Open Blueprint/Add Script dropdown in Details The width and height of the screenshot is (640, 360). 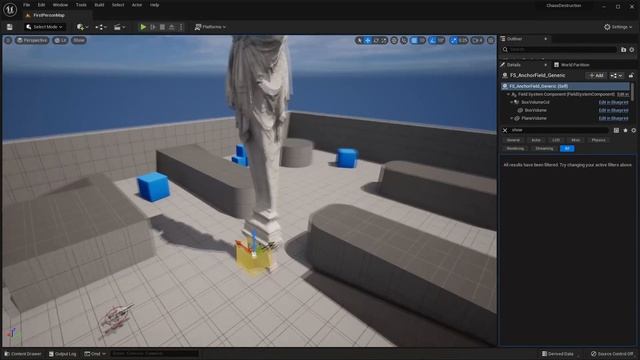616,76
